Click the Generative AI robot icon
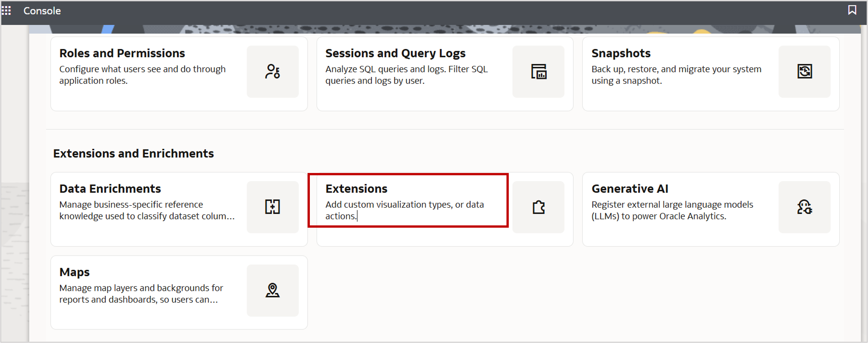 (804, 207)
